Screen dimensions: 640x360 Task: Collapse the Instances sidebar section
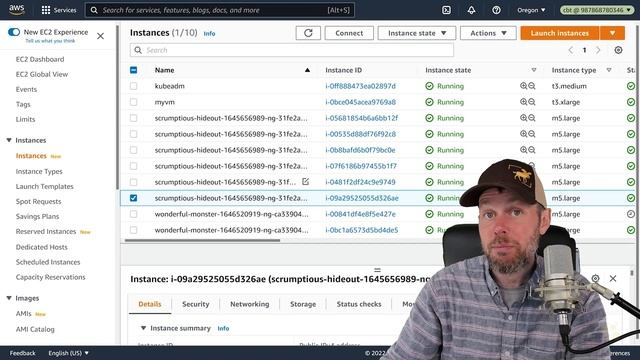click(x=9, y=140)
